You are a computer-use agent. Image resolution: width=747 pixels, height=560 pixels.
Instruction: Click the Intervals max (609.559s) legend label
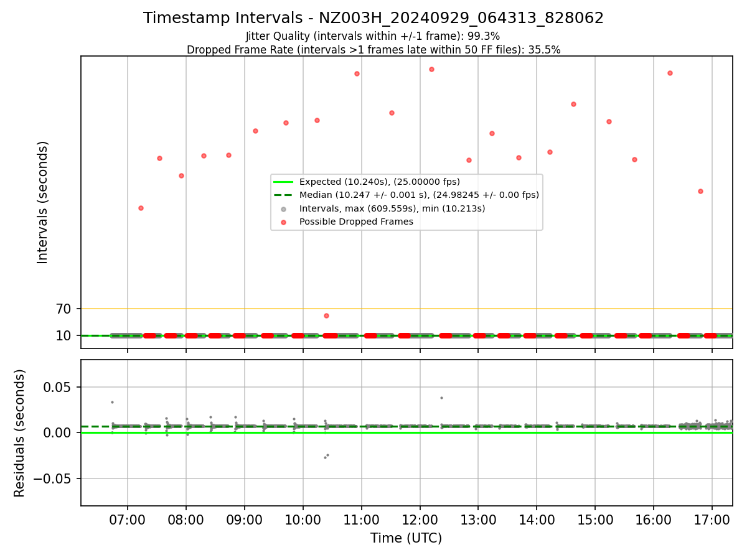pos(392,208)
